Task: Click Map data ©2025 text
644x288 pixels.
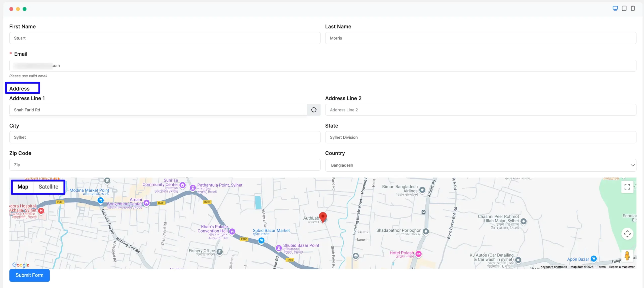Action: [x=582, y=267]
